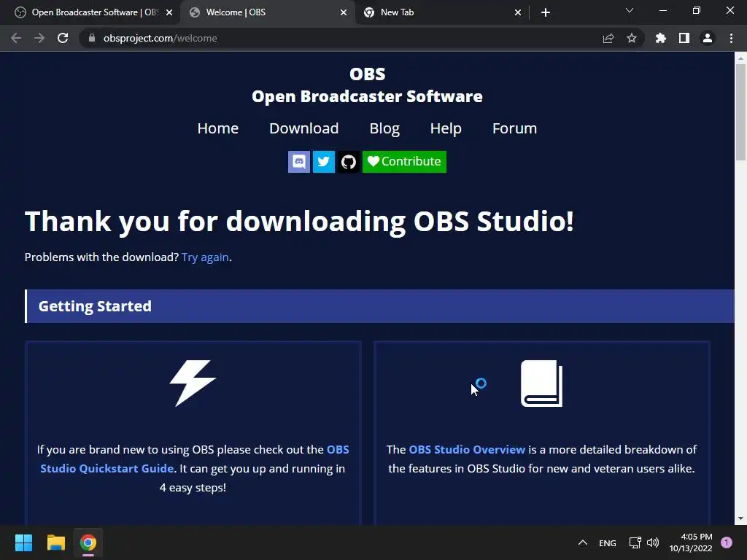Click the book overview icon
This screenshot has height=560, width=747.
click(x=542, y=384)
